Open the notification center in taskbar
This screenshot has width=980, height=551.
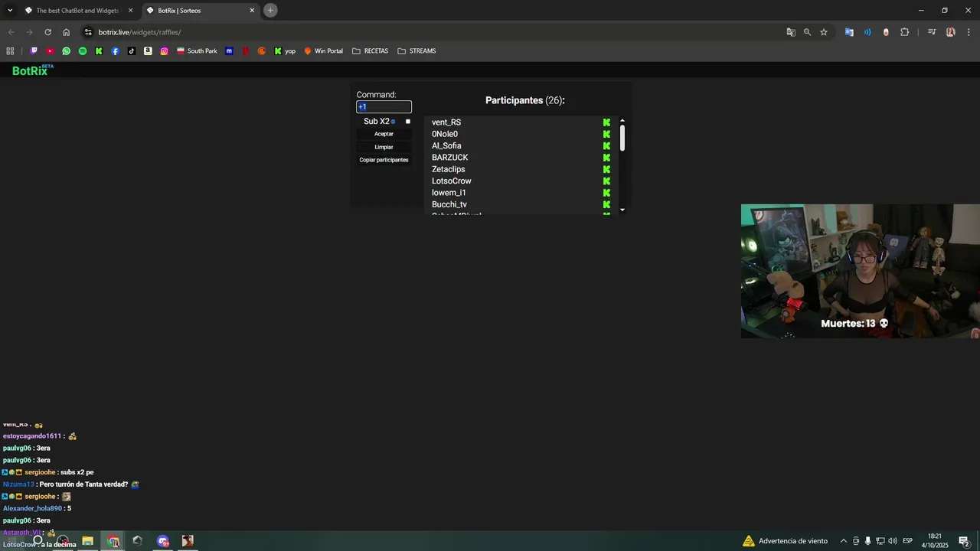point(964,541)
